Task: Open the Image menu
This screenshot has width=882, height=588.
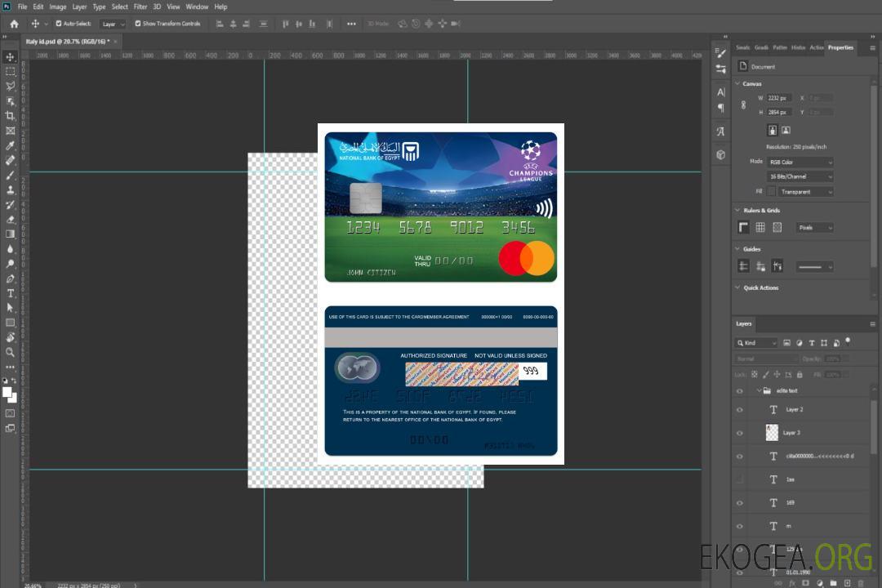Action: click(x=58, y=7)
